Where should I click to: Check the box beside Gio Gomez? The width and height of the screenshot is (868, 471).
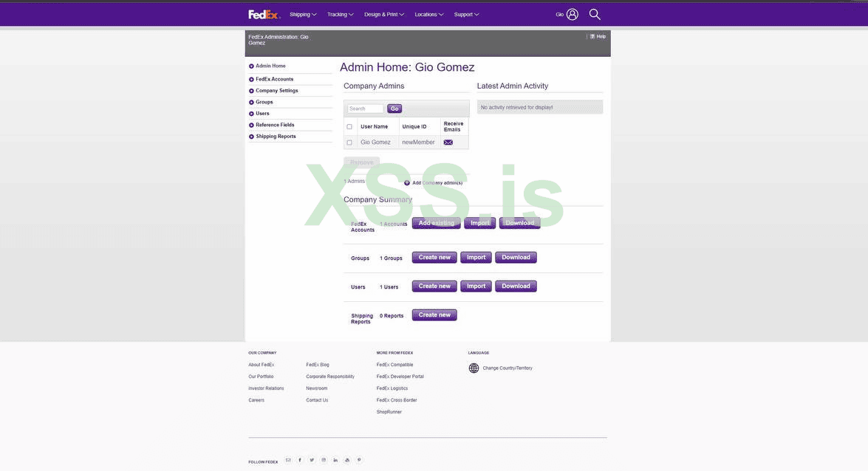tap(349, 142)
